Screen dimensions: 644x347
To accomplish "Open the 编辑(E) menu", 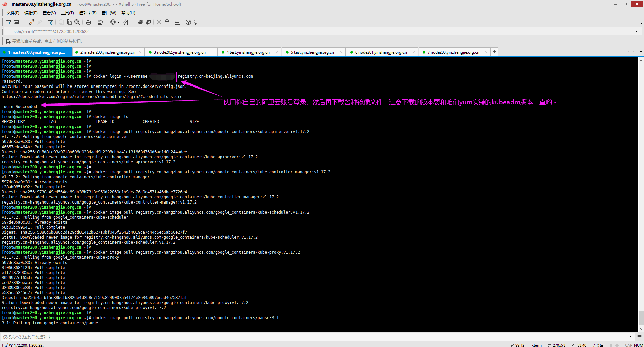I will click(x=31, y=13).
